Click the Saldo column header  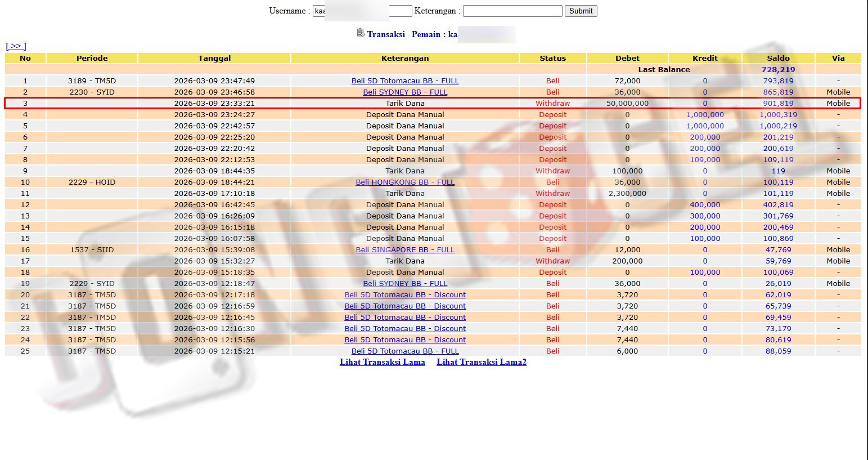[778, 58]
